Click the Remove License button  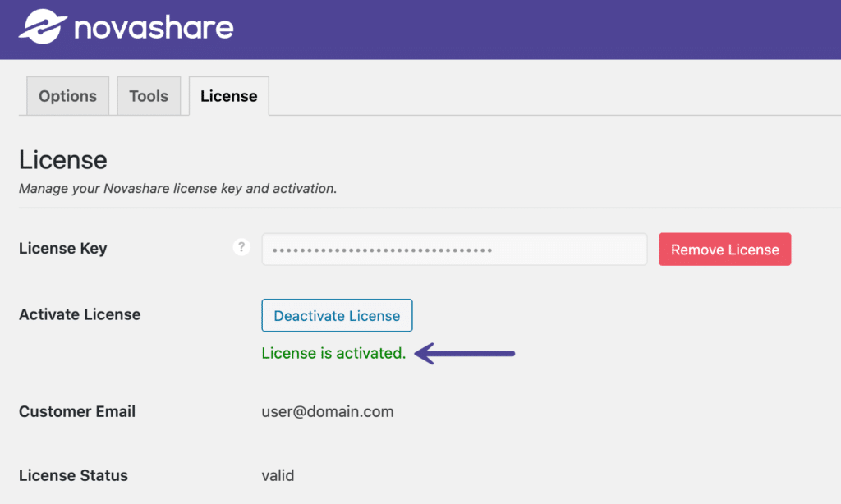coord(724,250)
